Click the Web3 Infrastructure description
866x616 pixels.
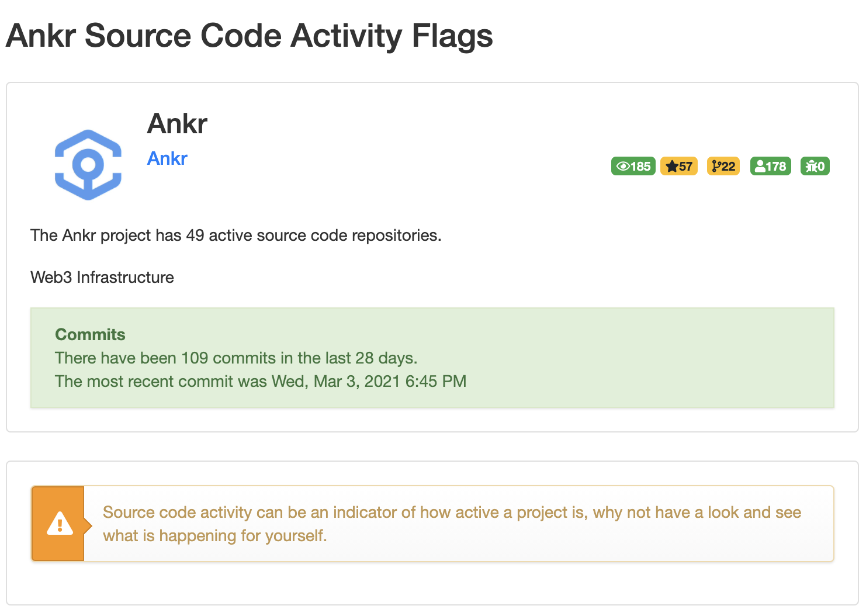pos(102,277)
